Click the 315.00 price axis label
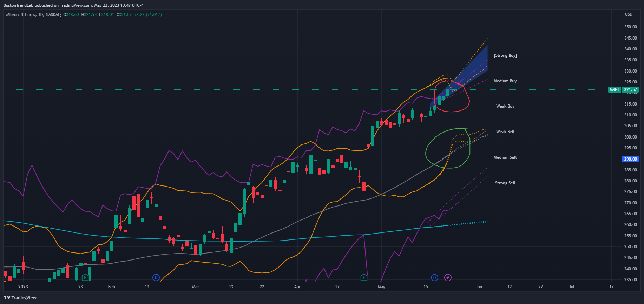The height and width of the screenshot is (304, 644). (x=630, y=104)
